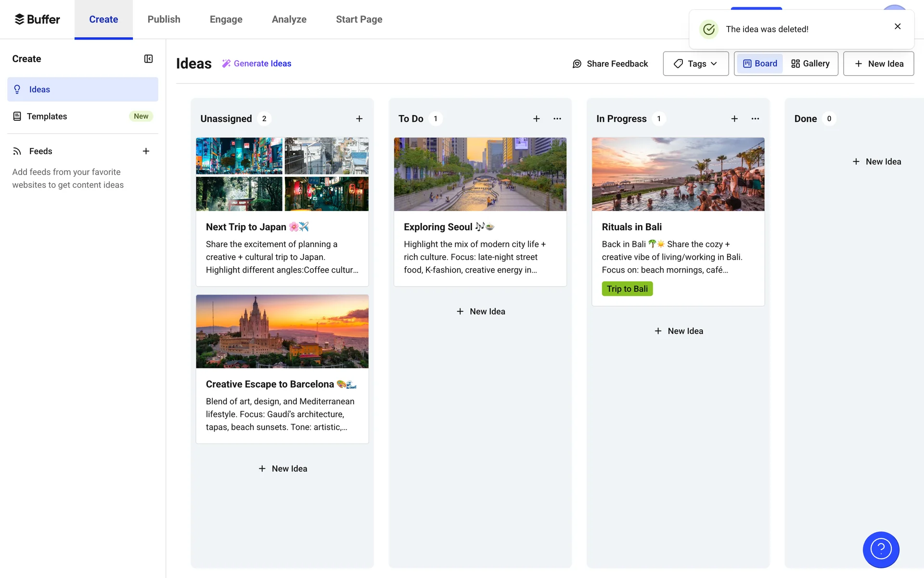Select the green Trip to Bali tag
The height and width of the screenshot is (578, 924).
click(x=627, y=289)
